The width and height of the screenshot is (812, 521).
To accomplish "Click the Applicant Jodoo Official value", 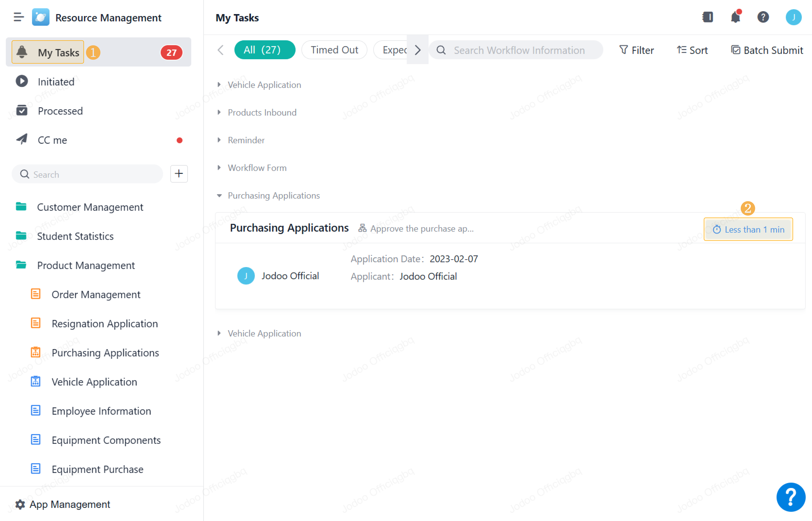I will coord(428,276).
